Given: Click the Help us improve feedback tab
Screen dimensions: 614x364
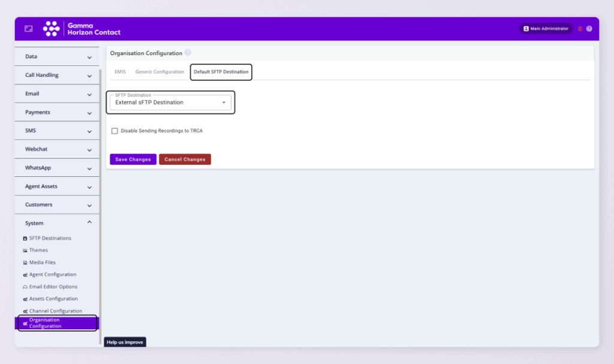Looking at the screenshot, I should 125,342.
